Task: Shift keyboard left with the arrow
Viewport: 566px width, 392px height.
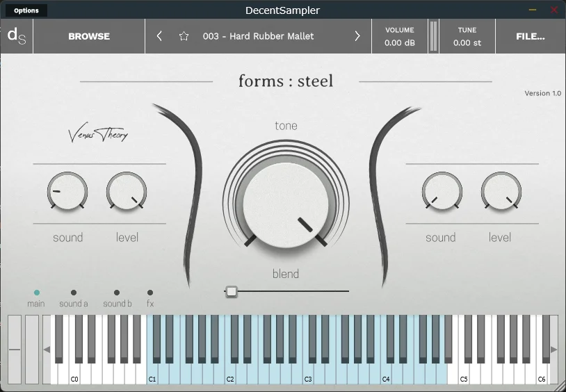Action: (x=47, y=350)
